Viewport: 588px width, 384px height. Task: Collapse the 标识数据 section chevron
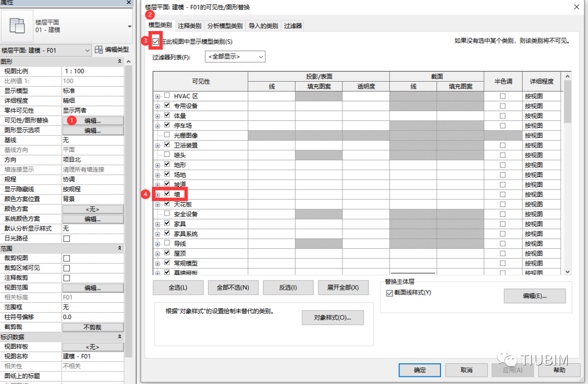click(120, 337)
